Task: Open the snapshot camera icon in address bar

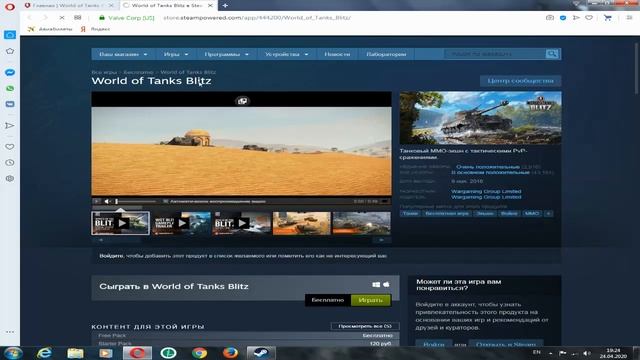Action: (x=550, y=18)
